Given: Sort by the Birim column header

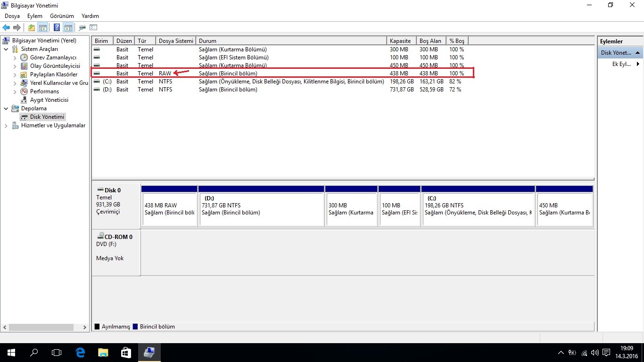Looking at the screenshot, I should pyautogui.click(x=103, y=41).
